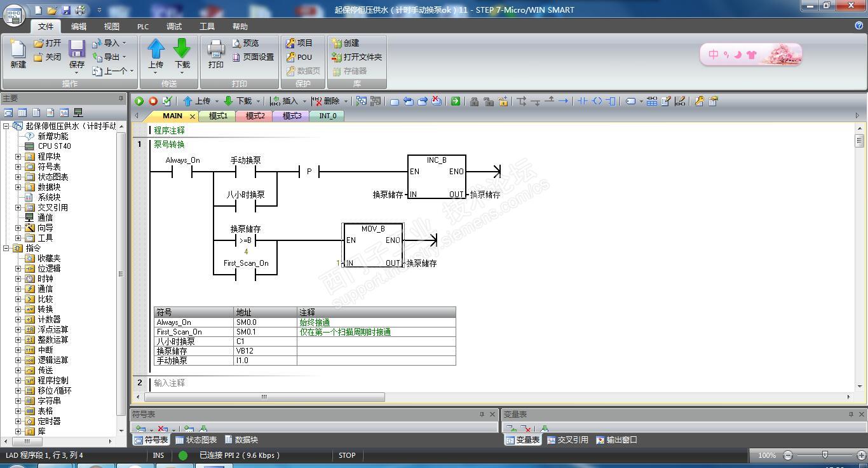
Task: Click the insert box icon in editor toolbar
Action: coord(611,101)
